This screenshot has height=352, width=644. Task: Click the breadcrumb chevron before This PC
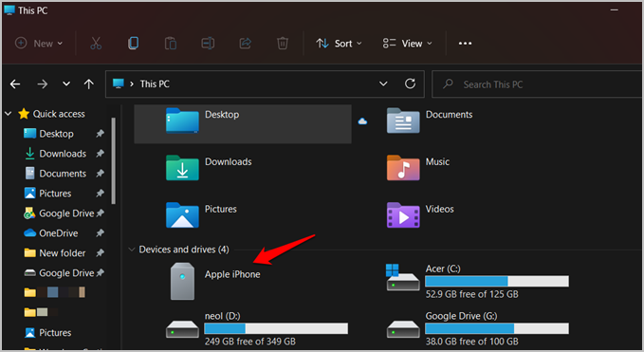[x=132, y=83]
